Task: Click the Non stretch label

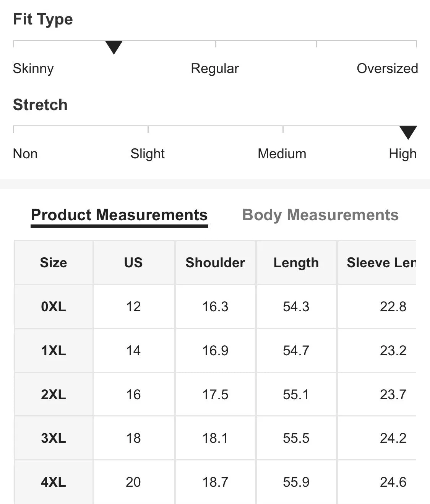Action: pyautogui.click(x=25, y=154)
